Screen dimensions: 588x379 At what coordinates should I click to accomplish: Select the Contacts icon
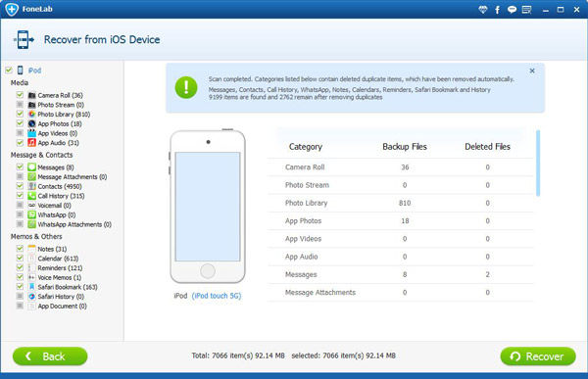pyautogui.click(x=32, y=186)
